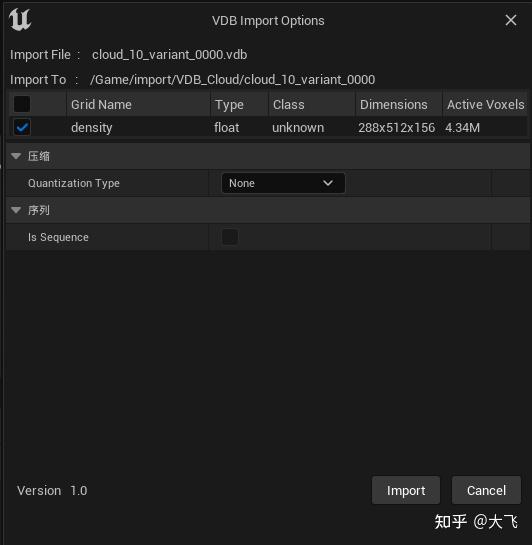Click the Active Voxels column header

coord(485,104)
